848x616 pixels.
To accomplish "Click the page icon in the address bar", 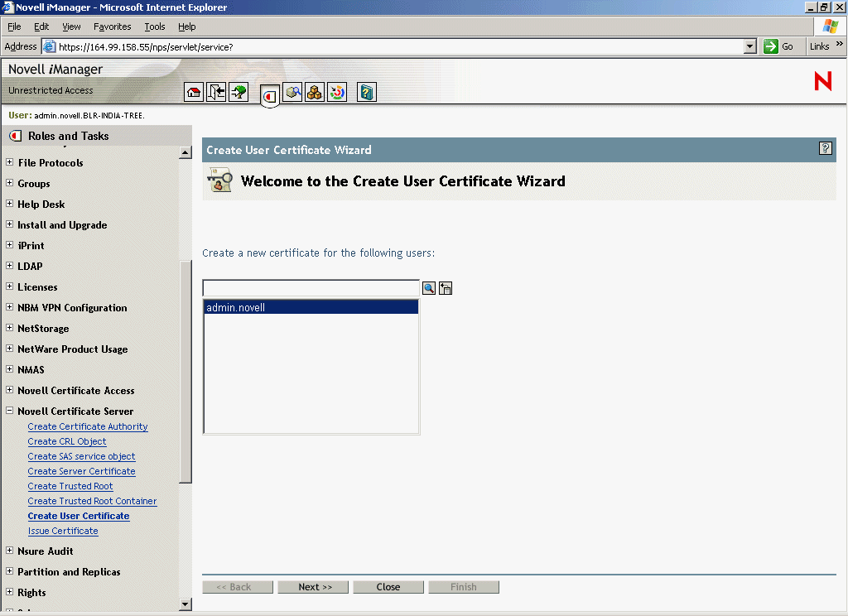I will 49,46.
